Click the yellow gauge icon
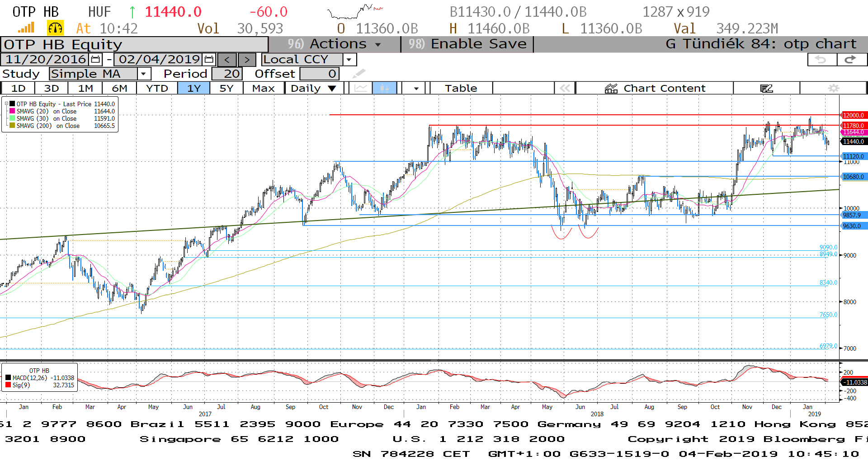 click(55, 28)
